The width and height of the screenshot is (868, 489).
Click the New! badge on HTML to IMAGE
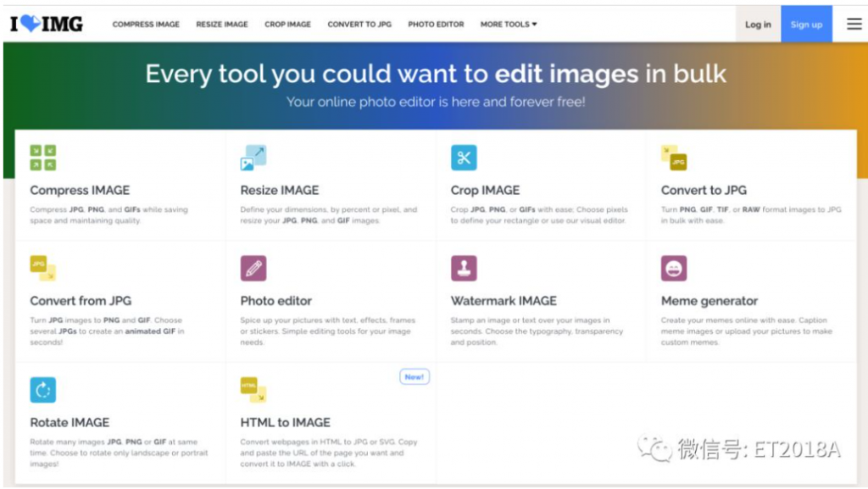pyautogui.click(x=414, y=376)
